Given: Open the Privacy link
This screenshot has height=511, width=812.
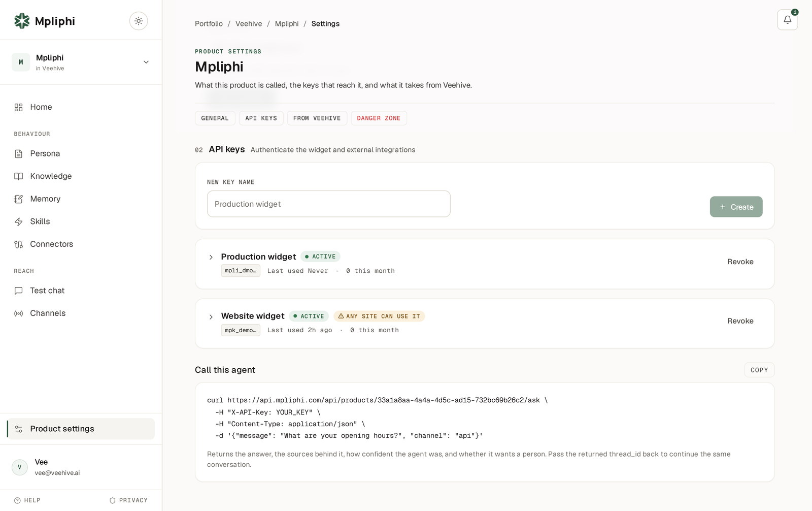Looking at the screenshot, I should [128, 500].
